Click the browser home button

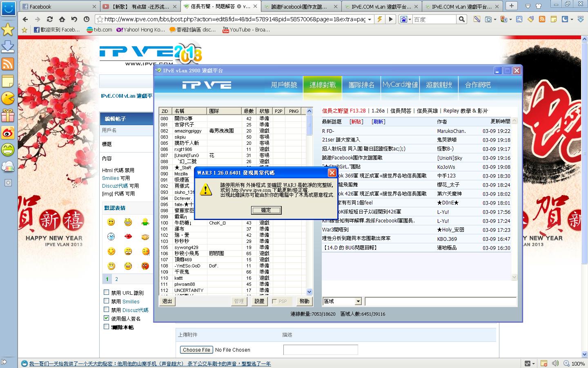[x=62, y=19]
